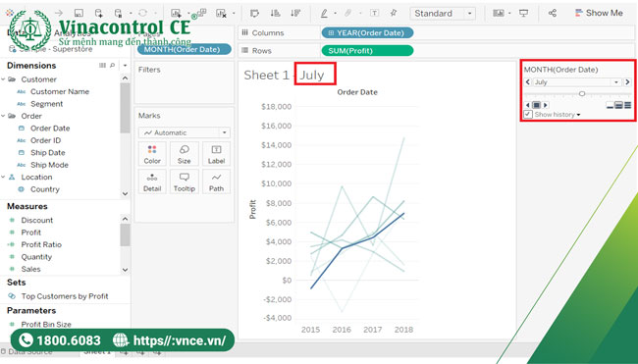The height and width of the screenshot is (364, 638).
Task: Add a new data source icon
Action: click(x=98, y=13)
